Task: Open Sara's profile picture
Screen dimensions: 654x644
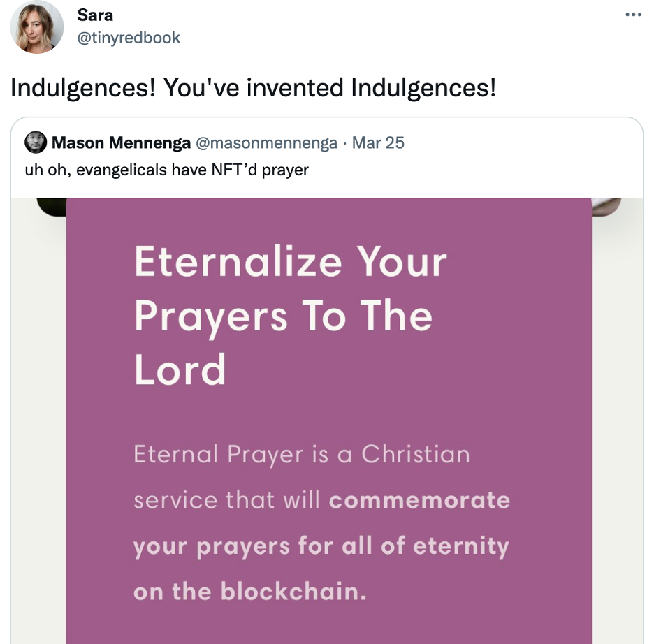Action: (36, 27)
